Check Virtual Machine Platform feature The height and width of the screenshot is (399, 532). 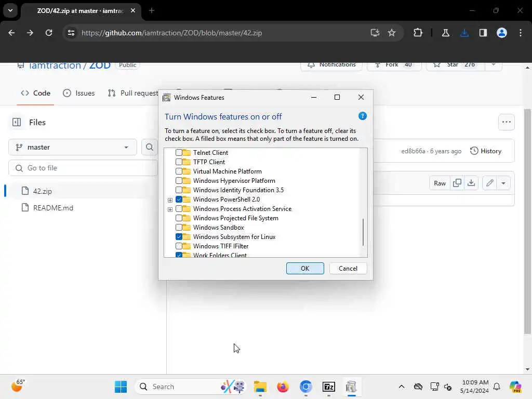(x=179, y=171)
